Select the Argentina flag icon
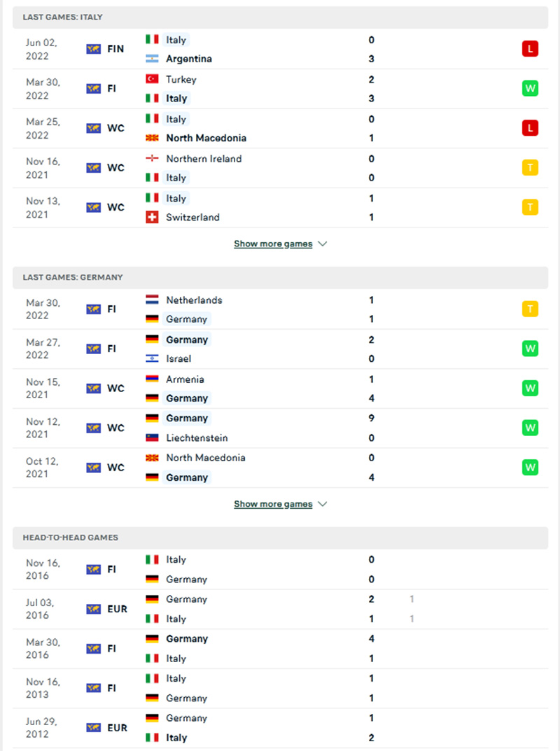The image size is (560, 751). 151,59
